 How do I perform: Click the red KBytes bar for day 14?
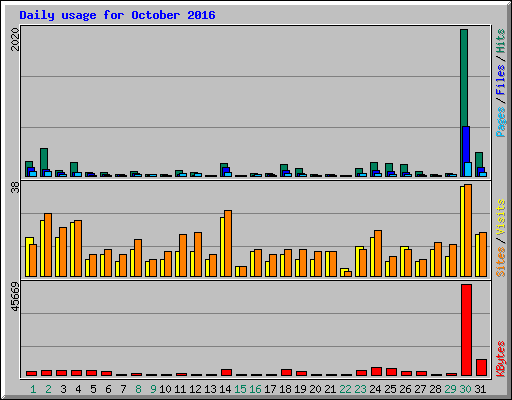point(226,372)
